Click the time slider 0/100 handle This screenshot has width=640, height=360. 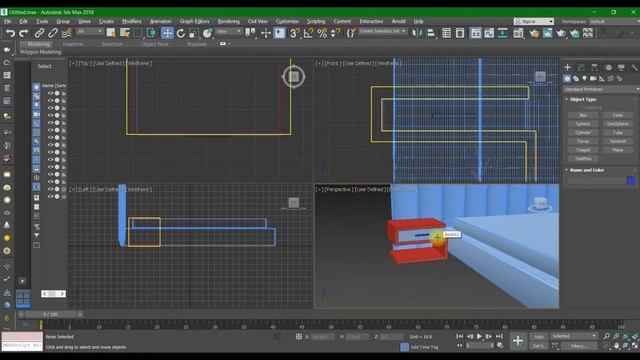click(50, 314)
